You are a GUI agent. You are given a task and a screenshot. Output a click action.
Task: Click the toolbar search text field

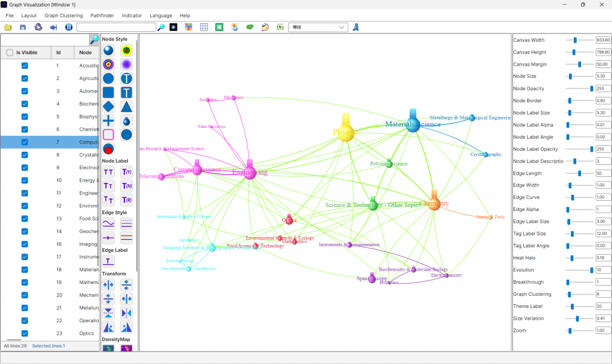pos(116,27)
